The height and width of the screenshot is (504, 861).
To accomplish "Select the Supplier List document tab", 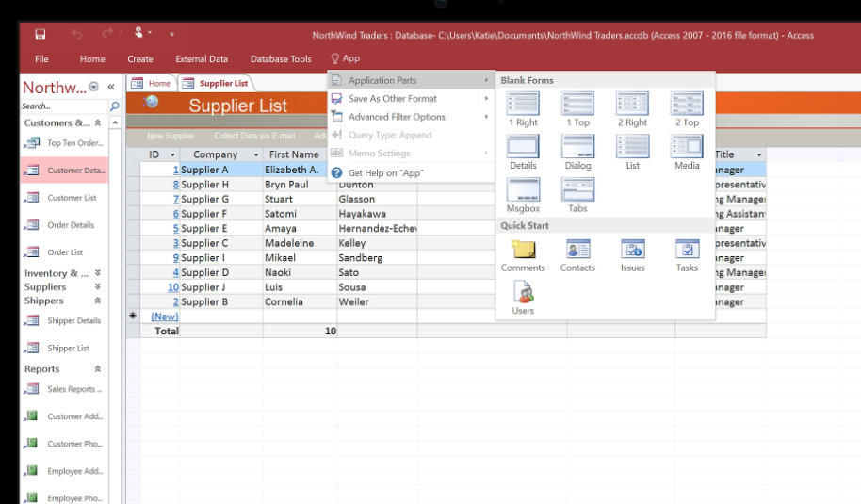I will pos(216,84).
